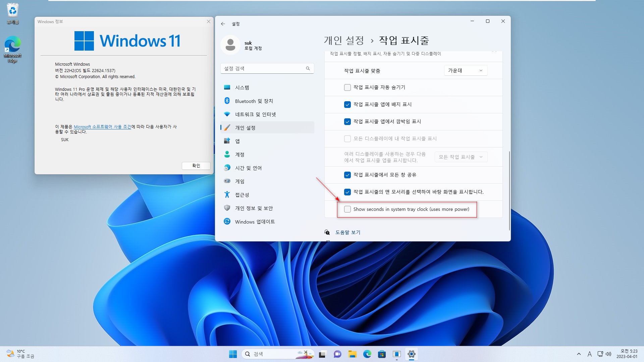Minimize the Settings window

click(x=472, y=21)
